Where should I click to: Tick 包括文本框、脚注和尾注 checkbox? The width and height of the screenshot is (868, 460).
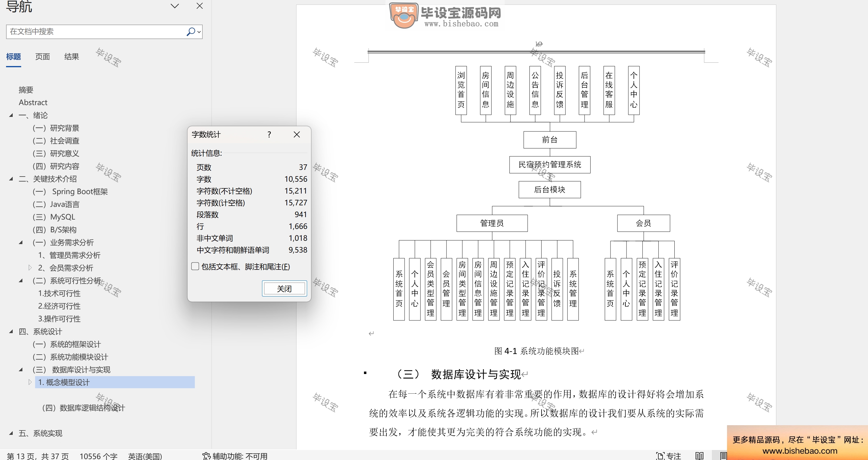pyautogui.click(x=195, y=266)
